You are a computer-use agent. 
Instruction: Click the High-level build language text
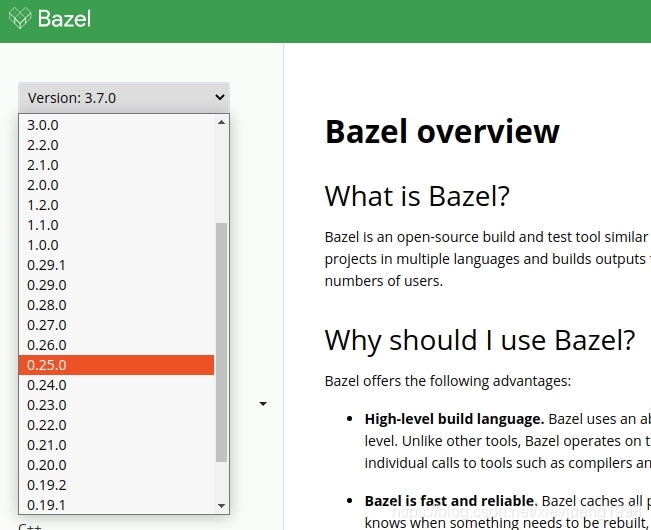click(454, 419)
